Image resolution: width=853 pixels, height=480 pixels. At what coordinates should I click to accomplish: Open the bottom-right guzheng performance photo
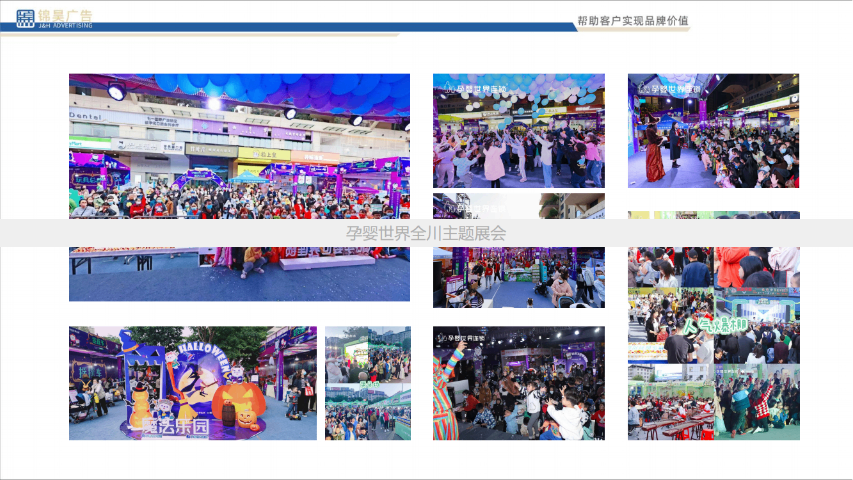(713, 403)
